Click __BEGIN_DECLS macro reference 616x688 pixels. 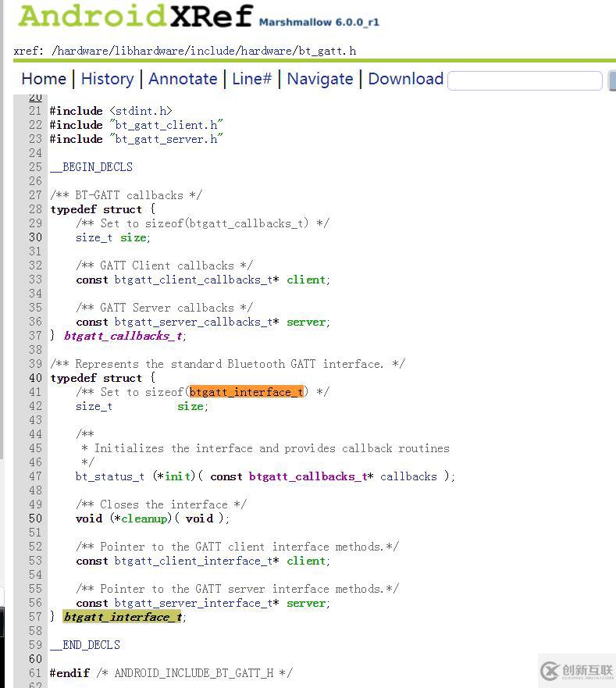coord(91,167)
